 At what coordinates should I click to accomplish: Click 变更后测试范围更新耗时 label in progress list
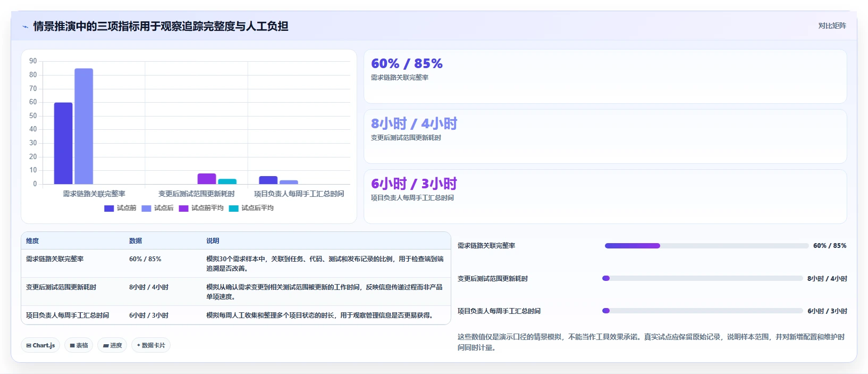[493, 279]
